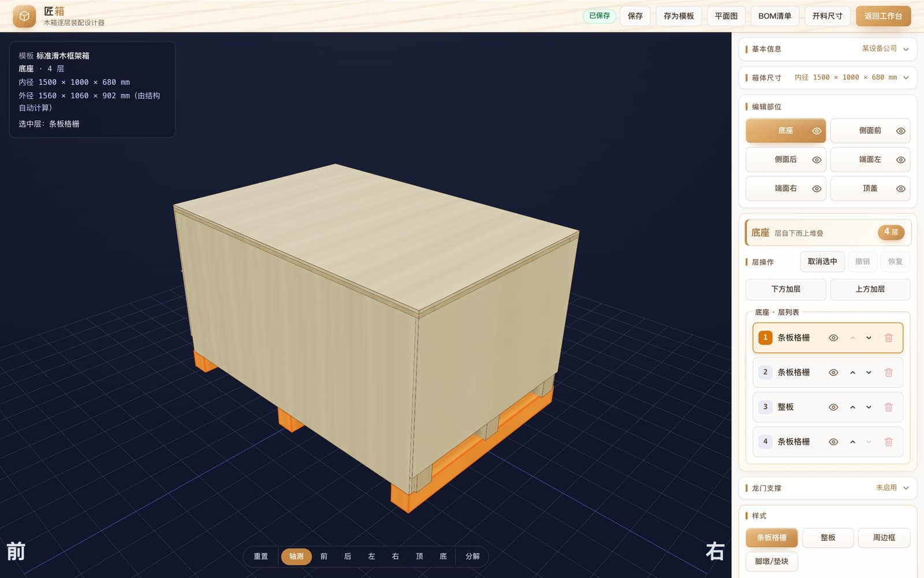Delete layer 3 整板 with trash icon
This screenshot has height=578, width=924.
(x=889, y=407)
